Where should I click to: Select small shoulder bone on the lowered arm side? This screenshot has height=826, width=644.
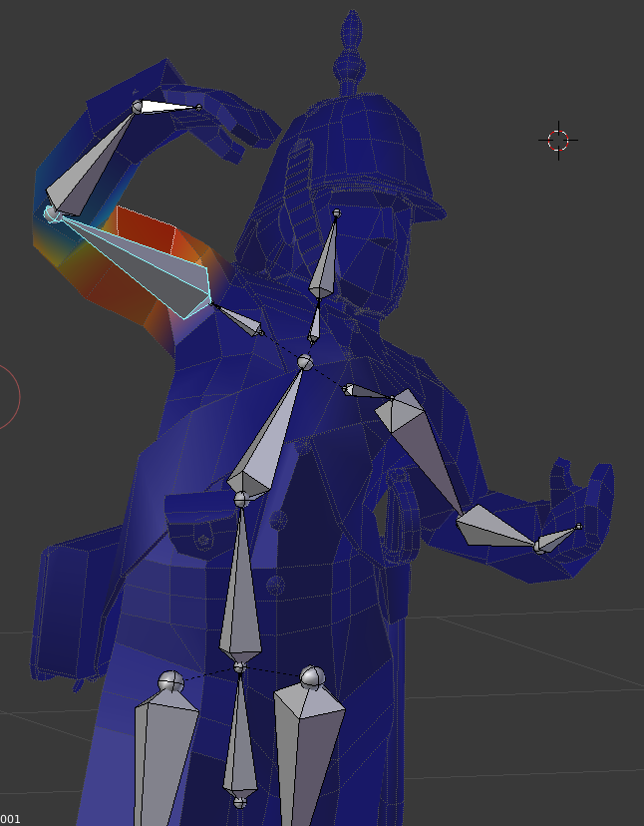click(369, 391)
